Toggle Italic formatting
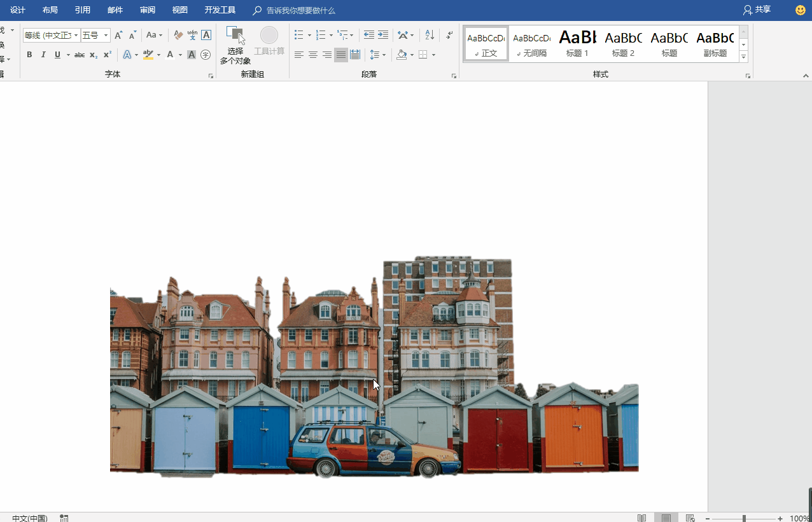Screen dimensions: 812x522 (x=43, y=55)
